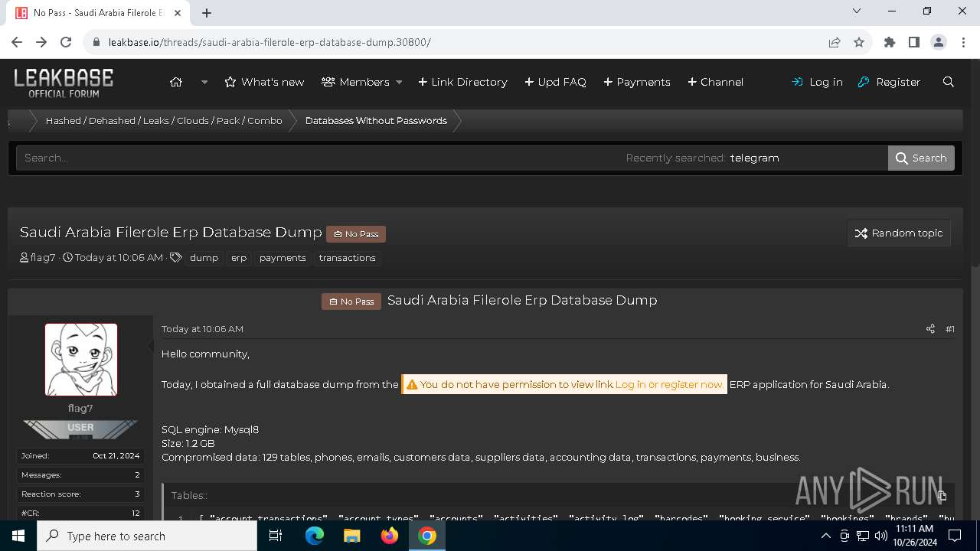This screenshot has height=551, width=980.
Task: Open the forum home icon
Action: pyautogui.click(x=176, y=82)
